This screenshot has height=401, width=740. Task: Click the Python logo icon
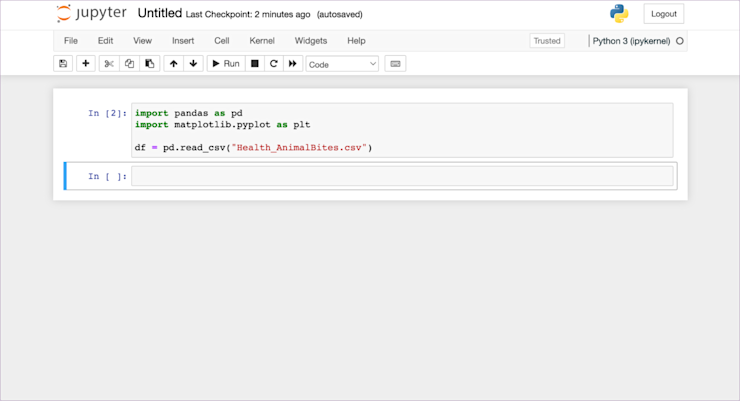click(x=619, y=14)
